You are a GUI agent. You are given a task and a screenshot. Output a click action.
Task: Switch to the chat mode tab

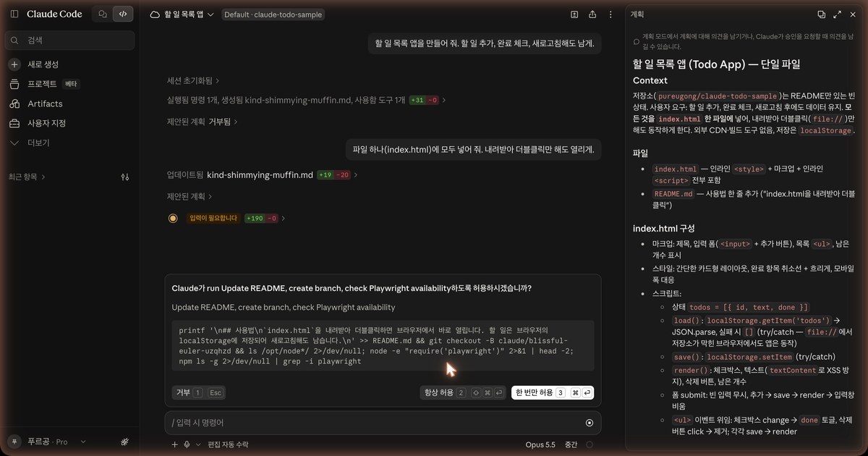point(103,14)
